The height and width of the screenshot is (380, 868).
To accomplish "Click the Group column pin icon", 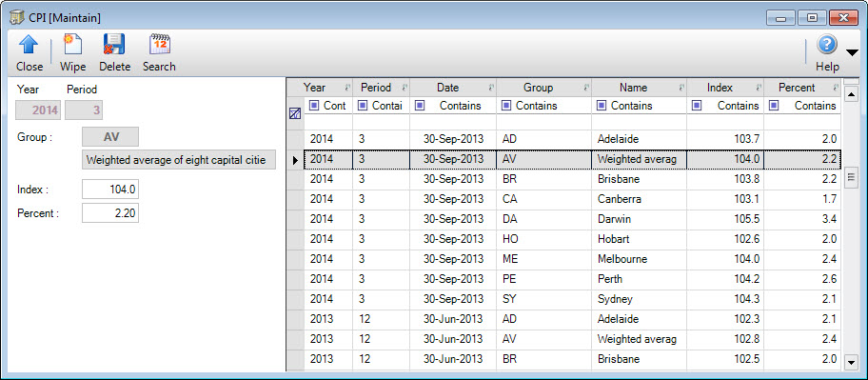I will pos(587,88).
